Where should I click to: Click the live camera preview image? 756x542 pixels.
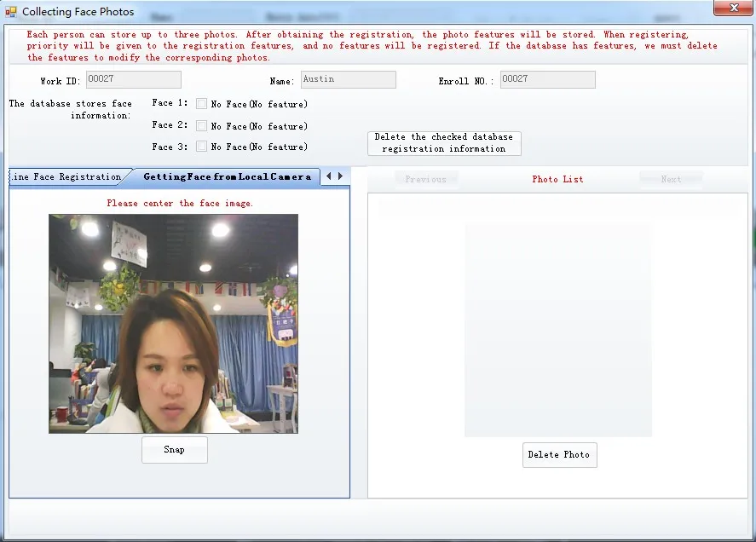point(173,323)
